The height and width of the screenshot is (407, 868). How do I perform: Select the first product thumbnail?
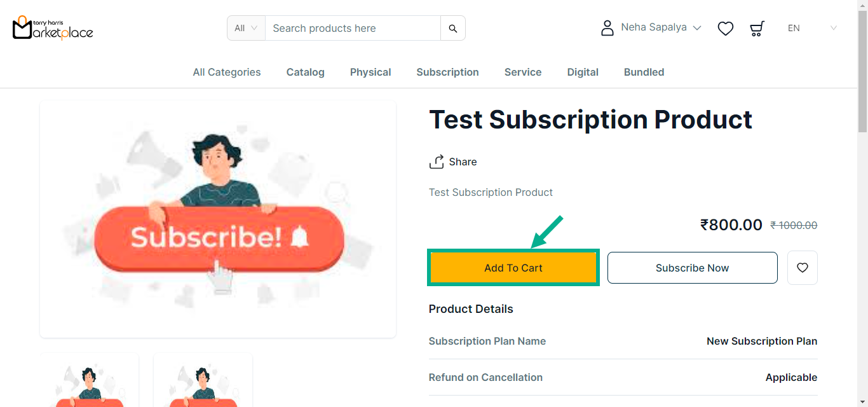click(90, 380)
